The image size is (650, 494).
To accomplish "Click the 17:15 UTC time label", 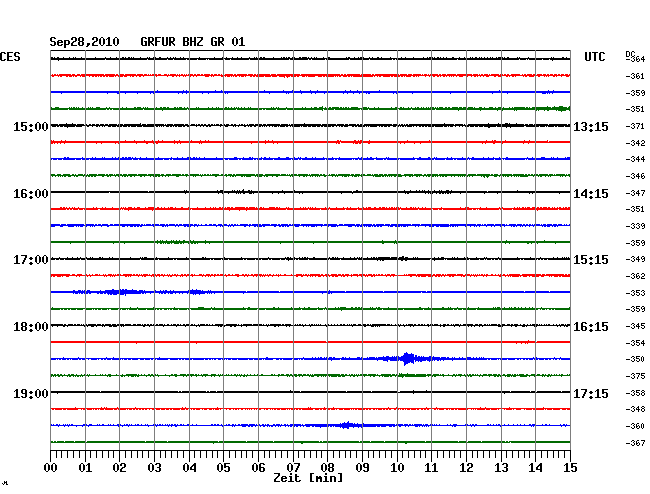I will click(591, 393).
